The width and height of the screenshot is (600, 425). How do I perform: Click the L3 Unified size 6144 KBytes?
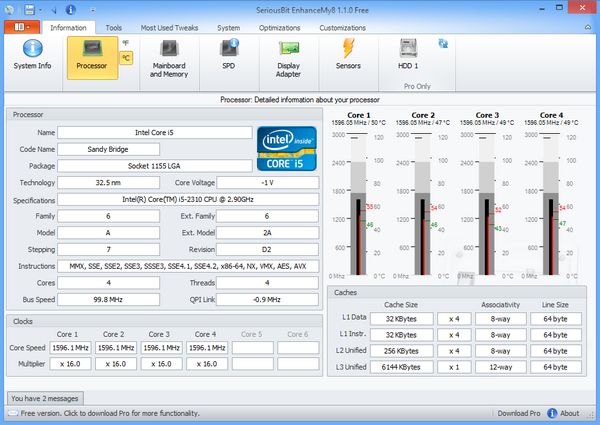(x=401, y=367)
